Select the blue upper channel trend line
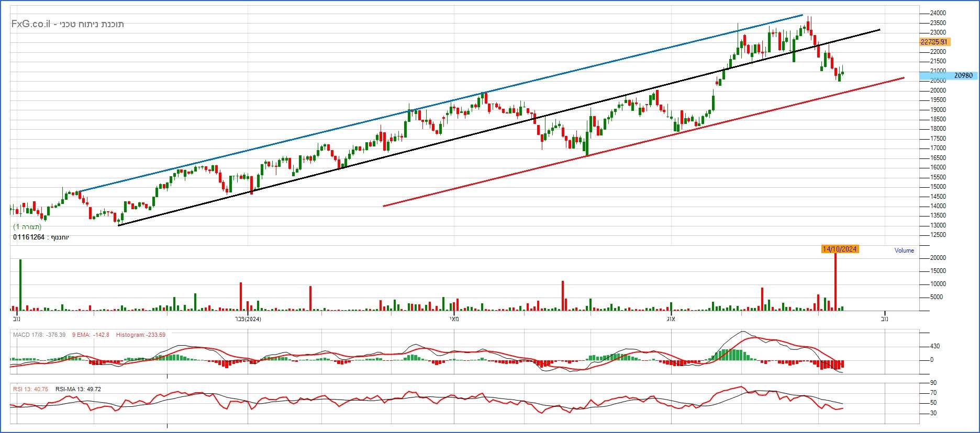Screen dimensions: 980x433 pos(440,104)
